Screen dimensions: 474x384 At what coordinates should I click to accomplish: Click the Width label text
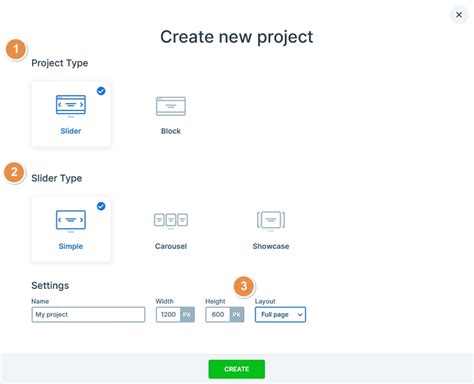pos(165,301)
